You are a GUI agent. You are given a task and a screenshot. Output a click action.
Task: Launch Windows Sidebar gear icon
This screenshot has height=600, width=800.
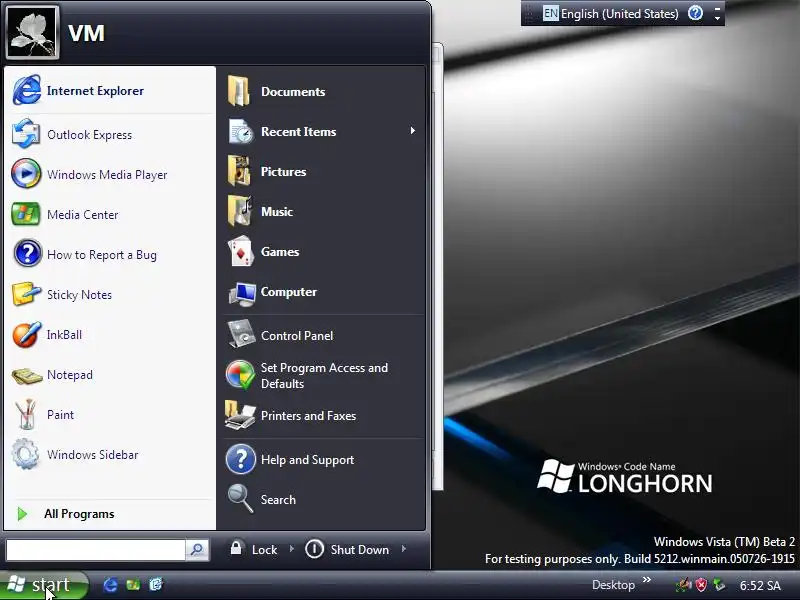point(26,454)
